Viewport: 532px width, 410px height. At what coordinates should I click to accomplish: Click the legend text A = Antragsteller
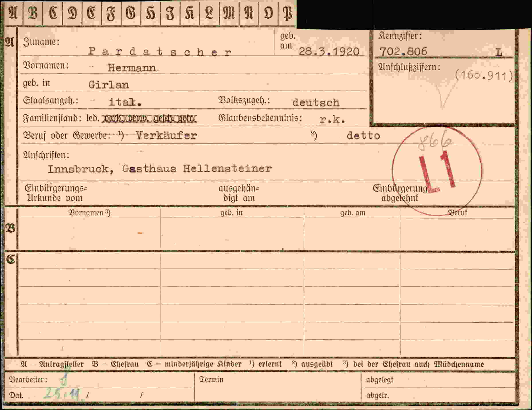(52, 364)
